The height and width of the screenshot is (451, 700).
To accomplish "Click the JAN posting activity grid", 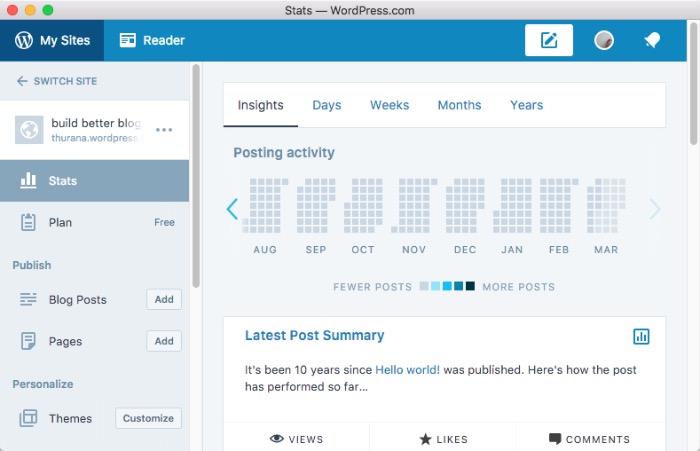I will [x=512, y=205].
